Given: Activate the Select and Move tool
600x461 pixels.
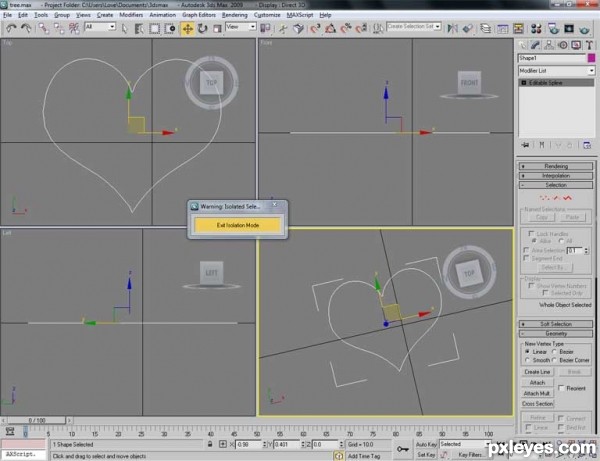Looking at the screenshot, I should (188, 29).
